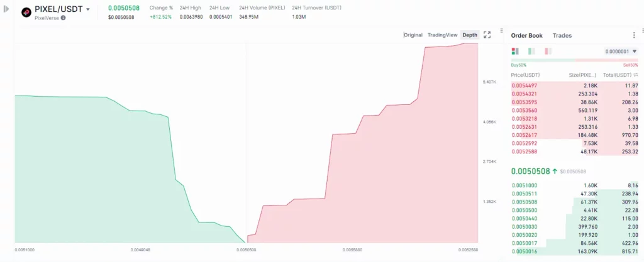Open the PIXEL/USDT pair selector dropdown
This screenshot has width=644, height=262.
point(88,9)
